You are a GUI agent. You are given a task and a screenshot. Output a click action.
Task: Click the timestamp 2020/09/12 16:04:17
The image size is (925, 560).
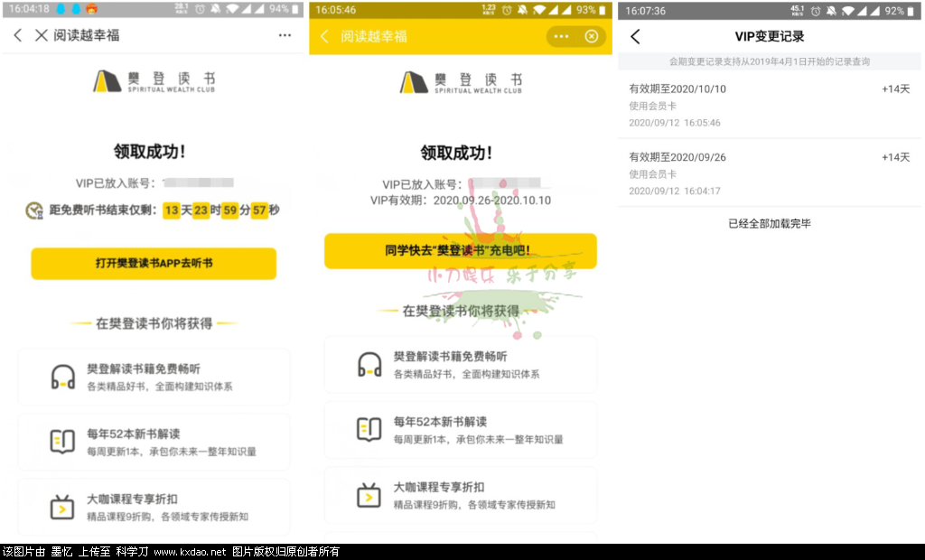click(674, 191)
